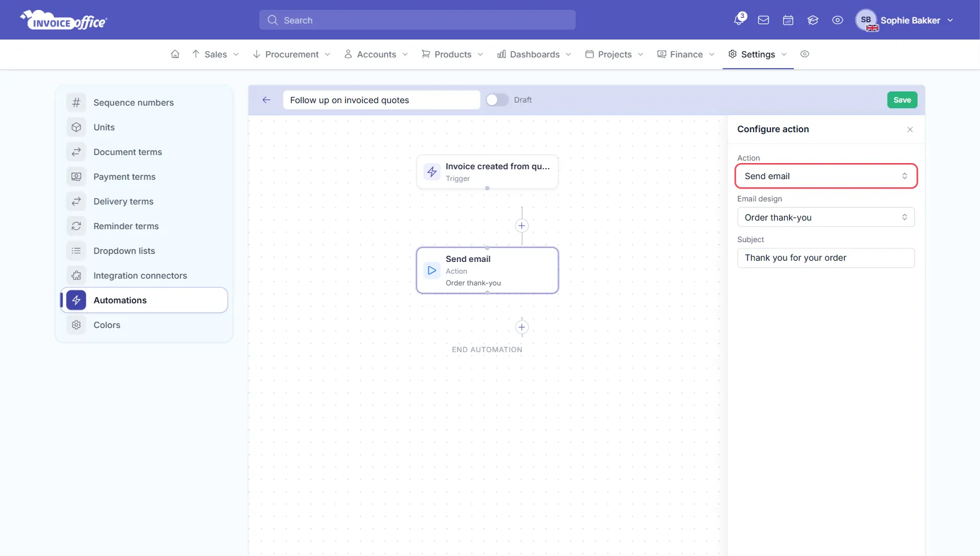
Task: Open Delivery terms settings
Action: (x=144, y=201)
